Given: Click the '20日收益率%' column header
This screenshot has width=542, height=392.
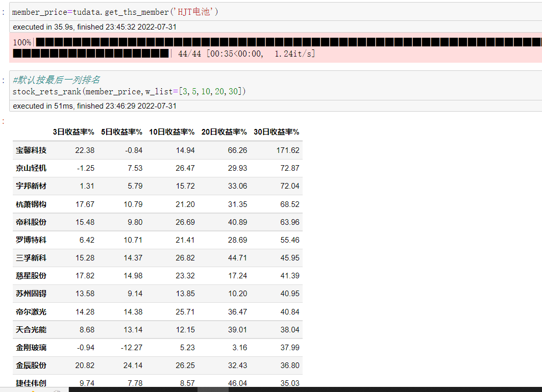Looking at the screenshot, I should pos(224,132).
